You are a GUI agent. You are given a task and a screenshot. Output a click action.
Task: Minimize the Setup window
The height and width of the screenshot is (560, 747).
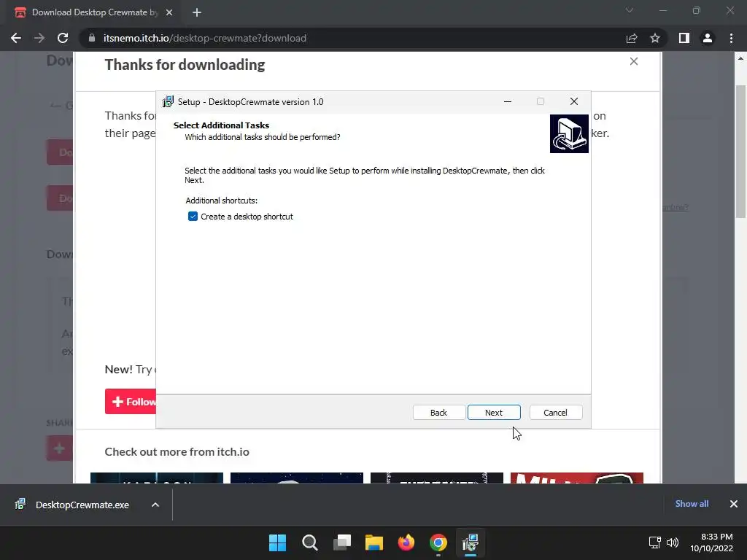[508, 101]
